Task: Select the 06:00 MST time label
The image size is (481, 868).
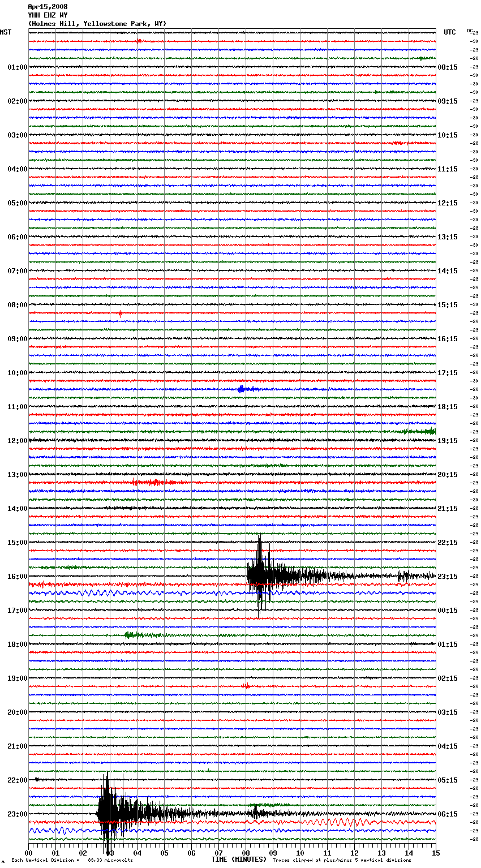Action: click(x=18, y=237)
